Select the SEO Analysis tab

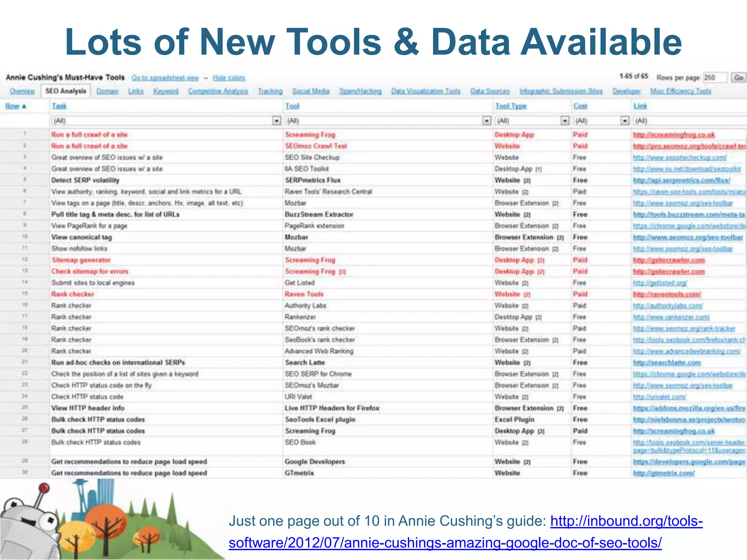[x=66, y=91]
